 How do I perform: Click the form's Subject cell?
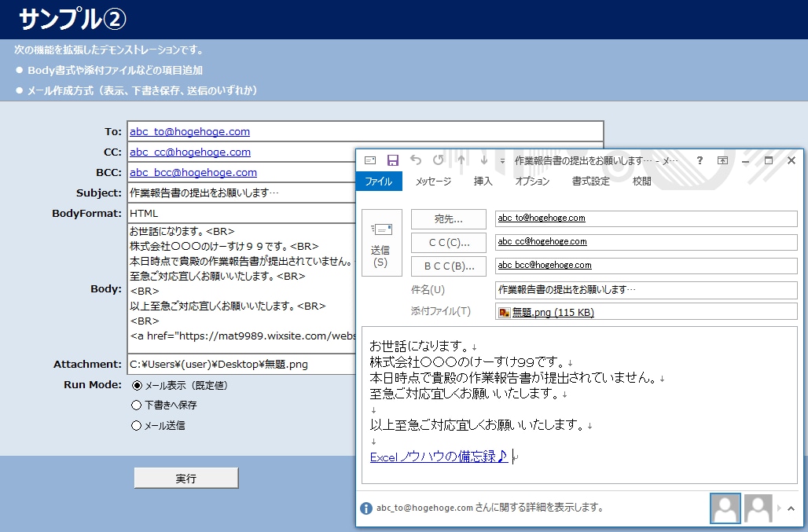(241, 193)
